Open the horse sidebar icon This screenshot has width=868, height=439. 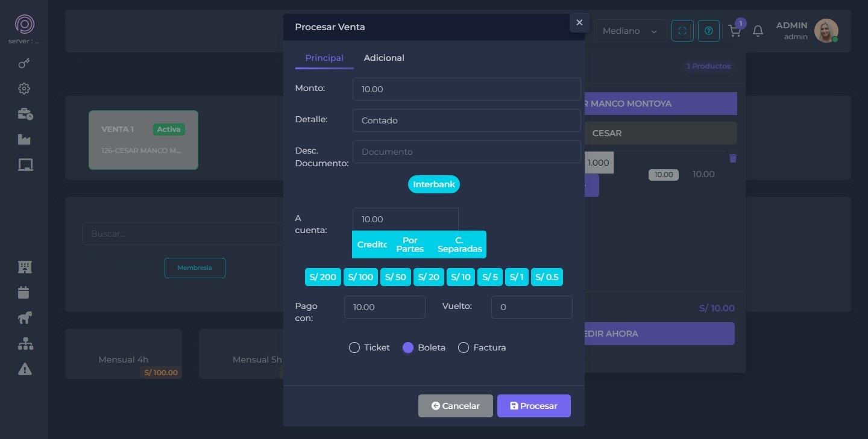[25, 318]
